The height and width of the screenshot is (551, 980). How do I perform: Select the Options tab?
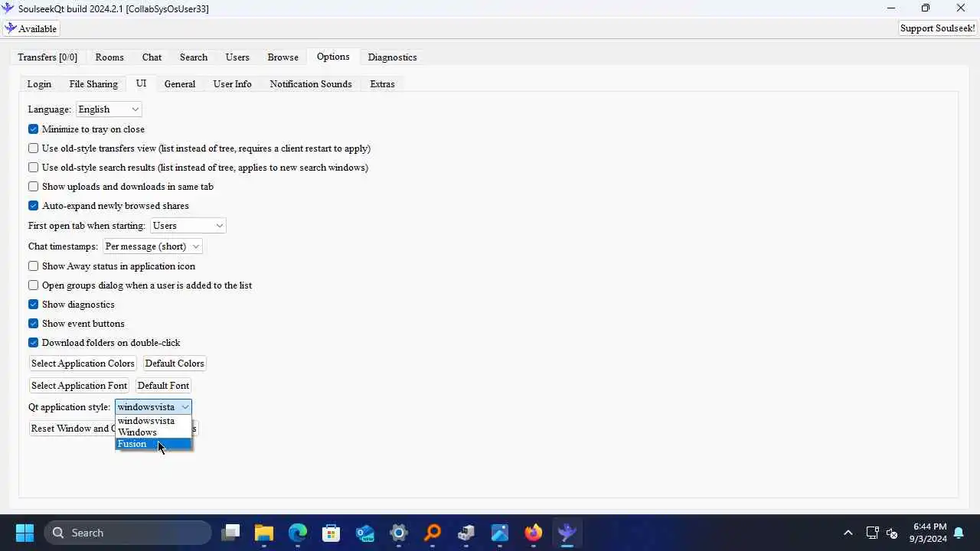click(333, 57)
